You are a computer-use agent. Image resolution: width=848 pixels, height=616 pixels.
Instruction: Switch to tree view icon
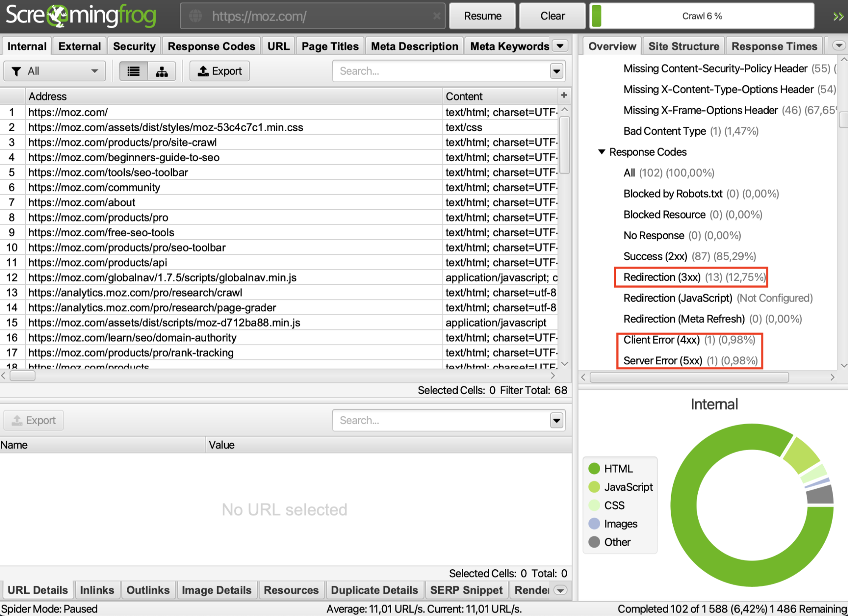(162, 71)
